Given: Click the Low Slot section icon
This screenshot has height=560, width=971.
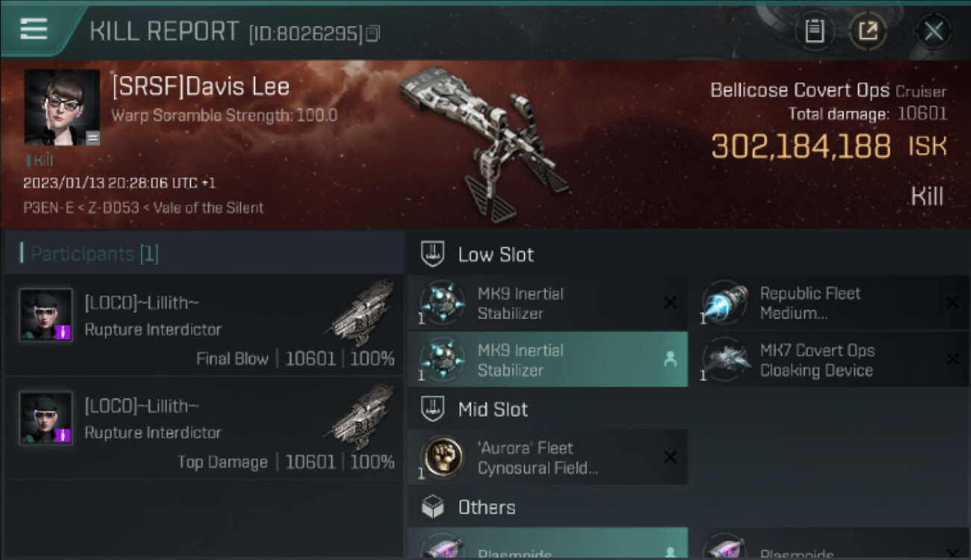Looking at the screenshot, I should (x=434, y=254).
